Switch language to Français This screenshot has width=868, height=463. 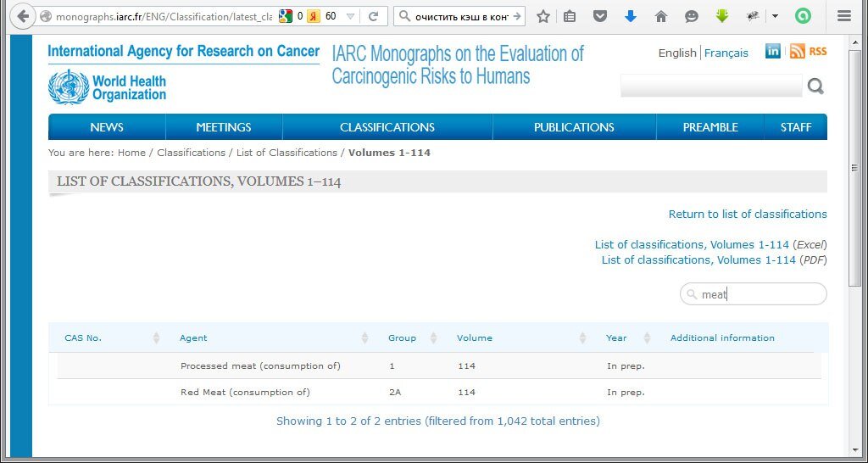tap(726, 53)
